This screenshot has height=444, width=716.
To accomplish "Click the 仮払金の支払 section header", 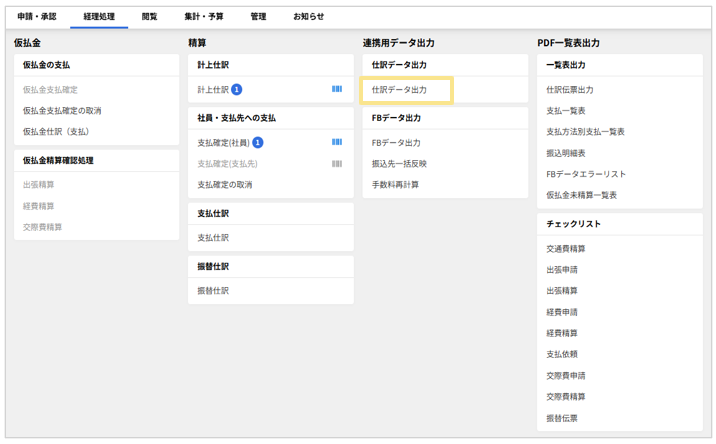I will pyautogui.click(x=46, y=65).
